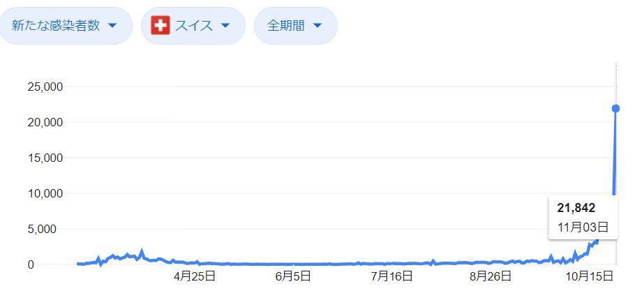Click the 6月5日 x-axis label
644x300 pixels.
click(292, 276)
